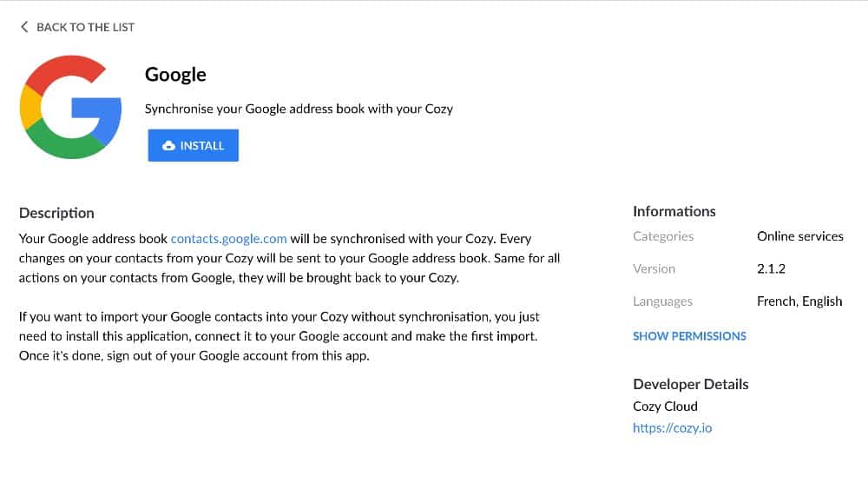This screenshot has width=868, height=483.
Task: Click the Cozy Cloud developer name
Action: (x=665, y=406)
